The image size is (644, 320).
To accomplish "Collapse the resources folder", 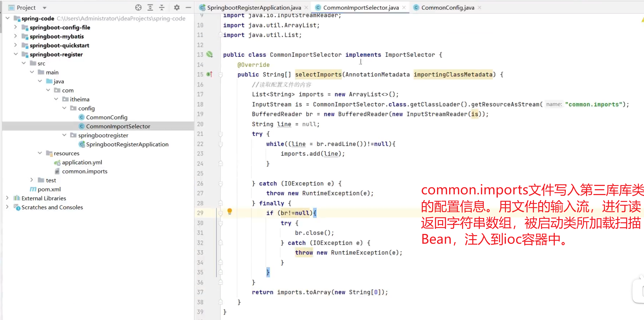I will pos(40,153).
